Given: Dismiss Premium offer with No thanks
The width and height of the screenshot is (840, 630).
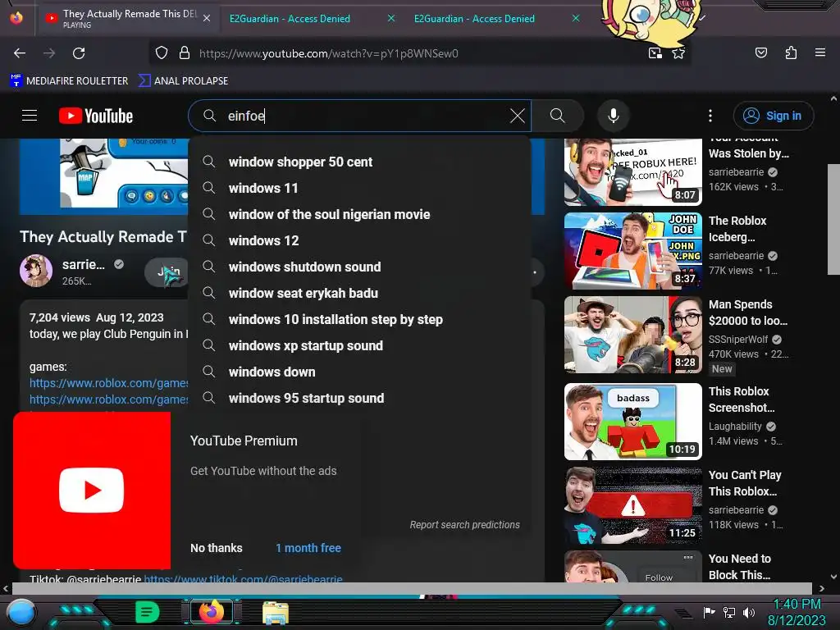Looking at the screenshot, I should (x=217, y=548).
